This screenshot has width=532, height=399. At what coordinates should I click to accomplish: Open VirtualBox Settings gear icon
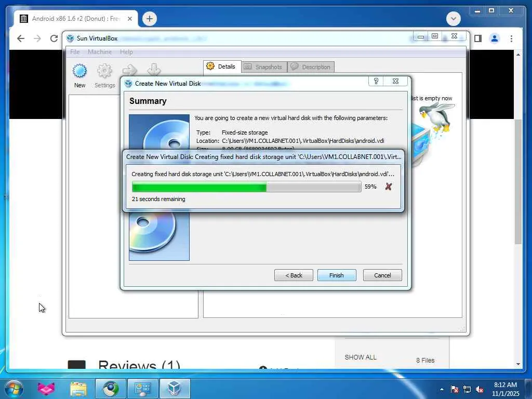(104, 76)
